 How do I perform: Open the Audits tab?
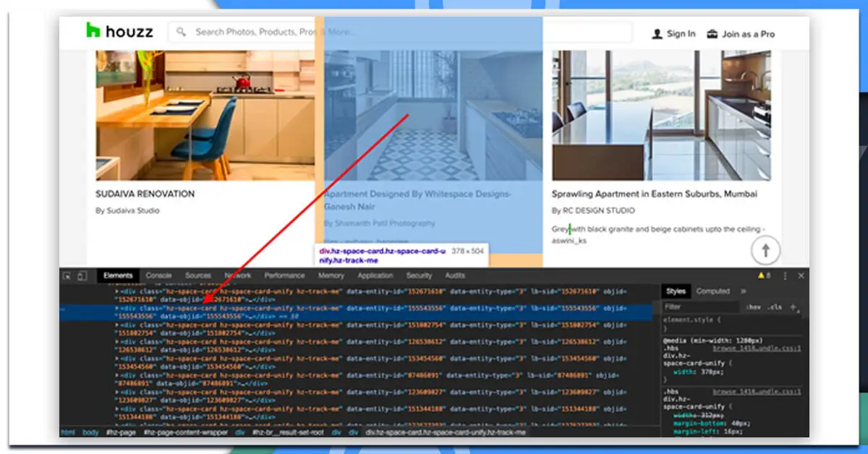(x=455, y=275)
